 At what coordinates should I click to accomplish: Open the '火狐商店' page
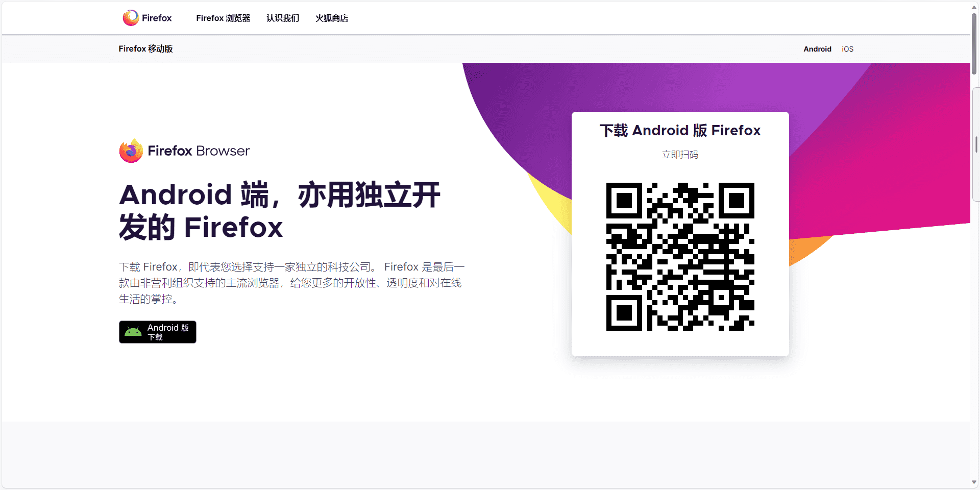pyautogui.click(x=332, y=18)
